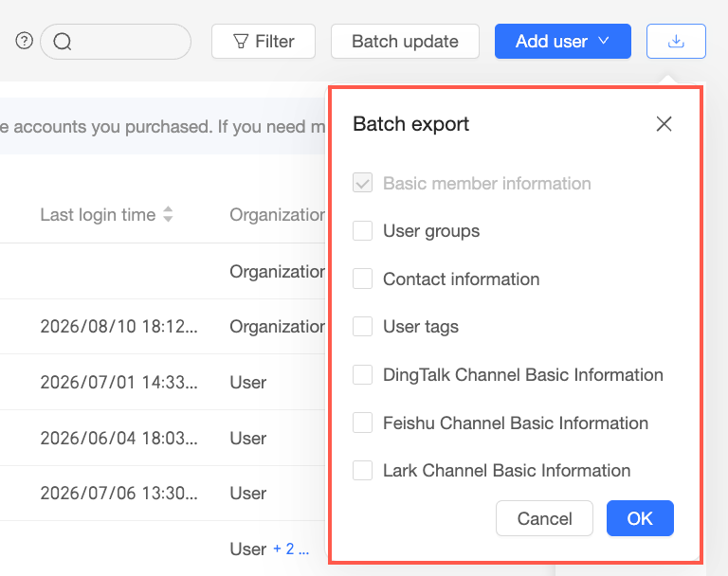Enable DingTalk Channel Basic Information
Image resolution: width=728 pixels, height=576 pixels.
pyautogui.click(x=362, y=374)
